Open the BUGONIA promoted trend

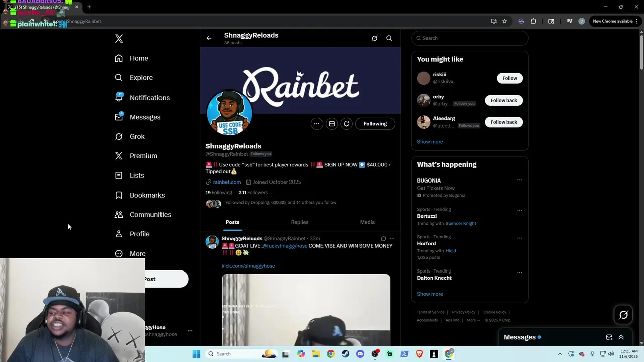click(429, 180)
